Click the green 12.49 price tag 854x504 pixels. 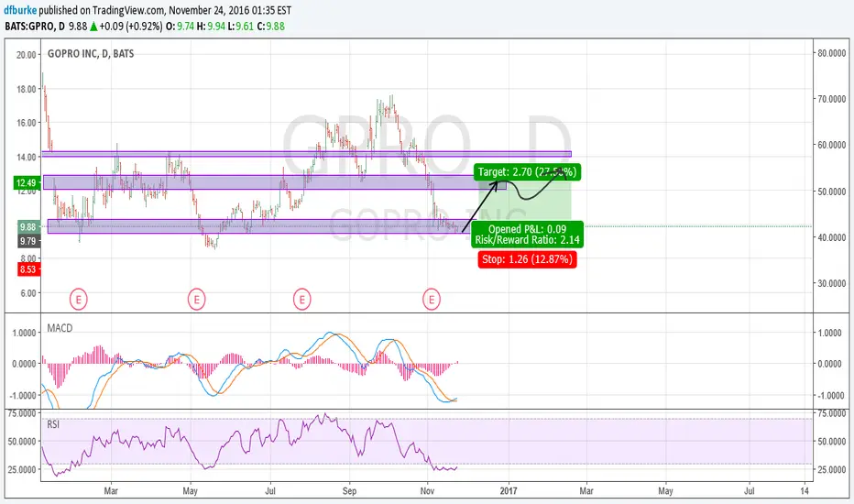click(27, 182)
